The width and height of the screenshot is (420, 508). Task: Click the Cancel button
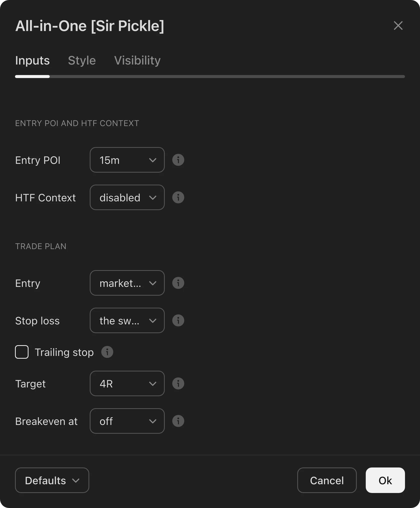coord(327,480)
